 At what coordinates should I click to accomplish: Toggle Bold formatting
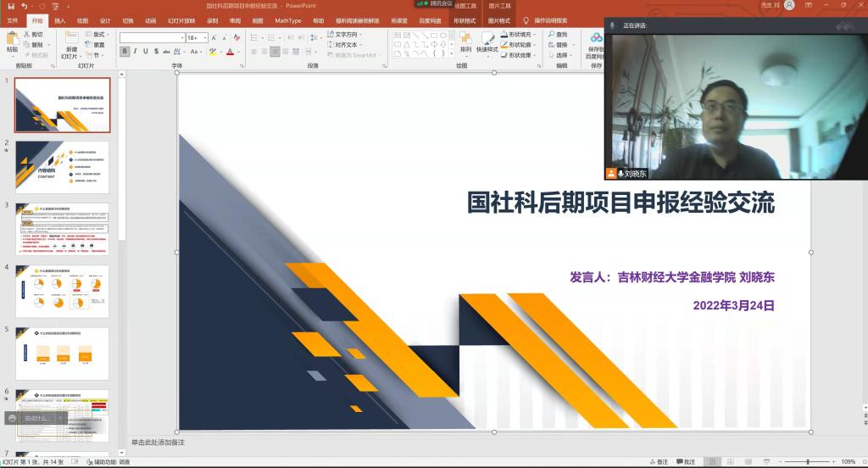pos(125,52)
